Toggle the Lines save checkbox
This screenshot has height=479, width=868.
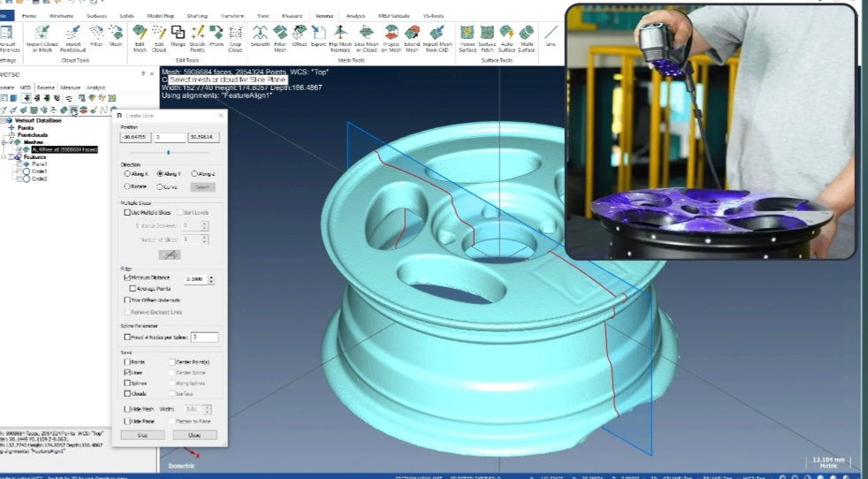127,373
